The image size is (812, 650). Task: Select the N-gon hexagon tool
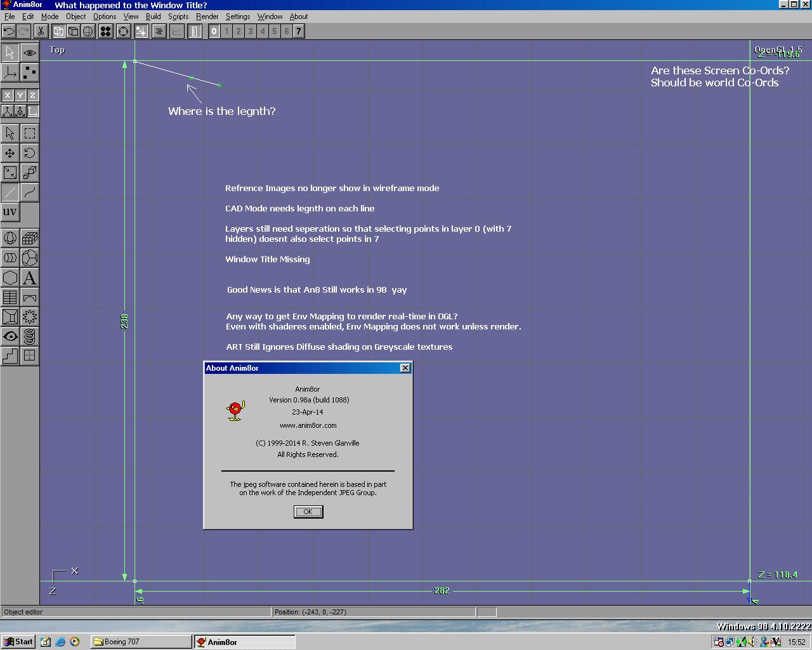(10, 277)
